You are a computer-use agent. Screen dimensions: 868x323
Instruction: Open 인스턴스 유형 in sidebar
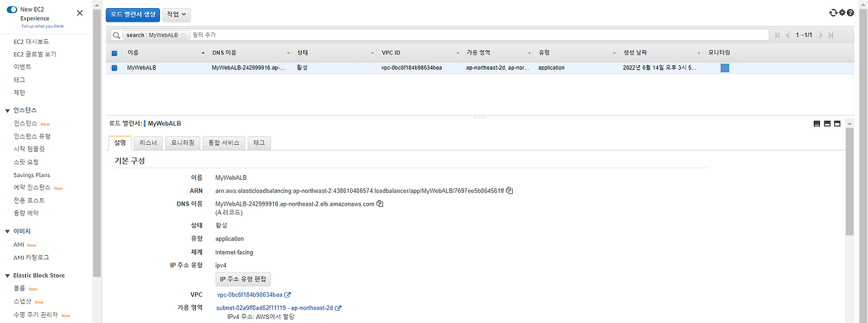point(32,136)
